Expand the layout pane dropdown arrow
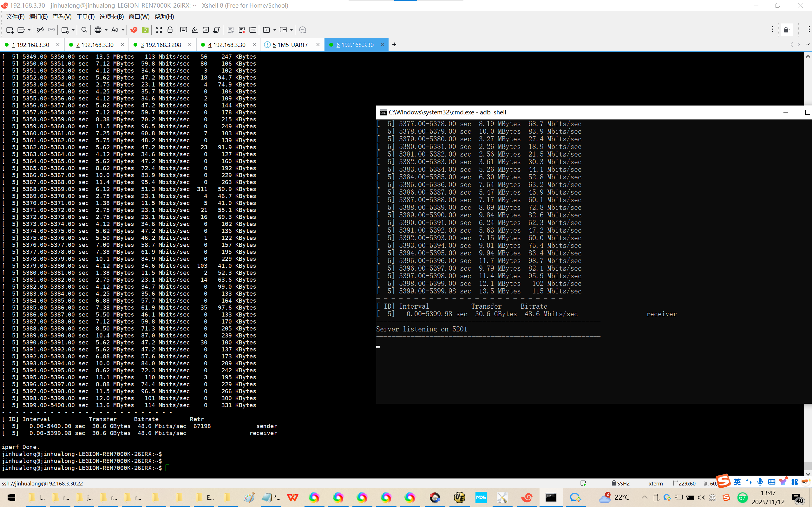Screen dimensions: 812x507 point(291,30)
